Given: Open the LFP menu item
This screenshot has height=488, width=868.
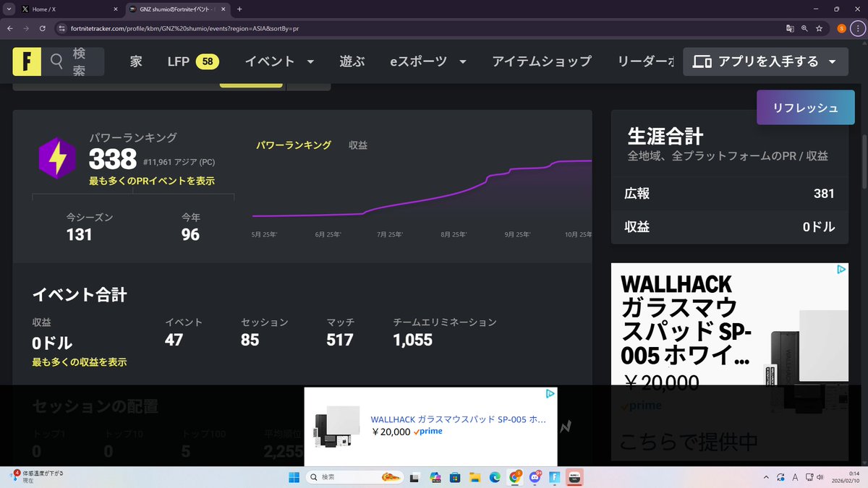Looking at the screenshot, I should pos(193,61).
